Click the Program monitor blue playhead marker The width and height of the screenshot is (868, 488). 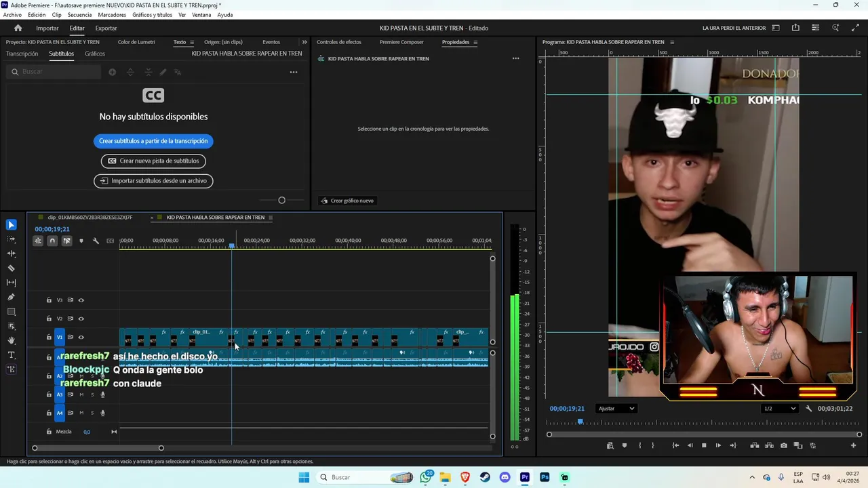580,422
